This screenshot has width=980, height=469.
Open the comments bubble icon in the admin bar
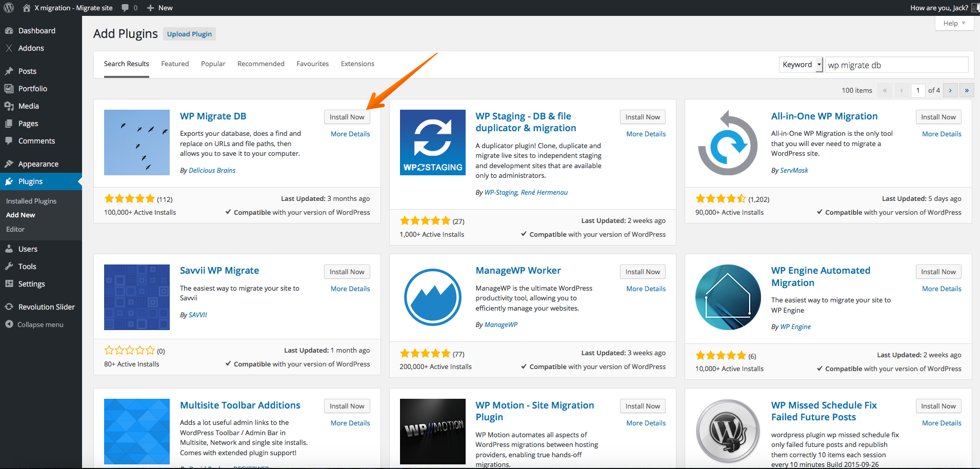point(125,8)
